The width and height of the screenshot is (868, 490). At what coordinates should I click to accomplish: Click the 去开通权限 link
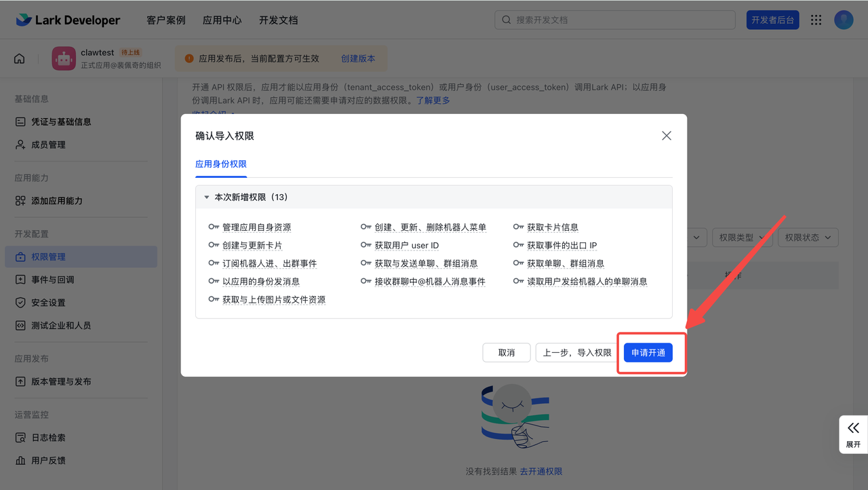click(541, 472)
